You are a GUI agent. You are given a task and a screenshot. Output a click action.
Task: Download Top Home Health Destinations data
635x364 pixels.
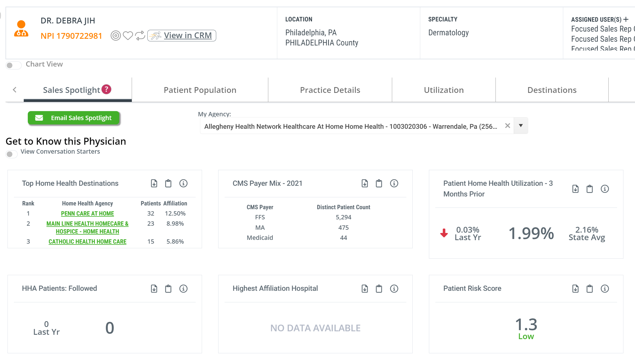[154, 183]
